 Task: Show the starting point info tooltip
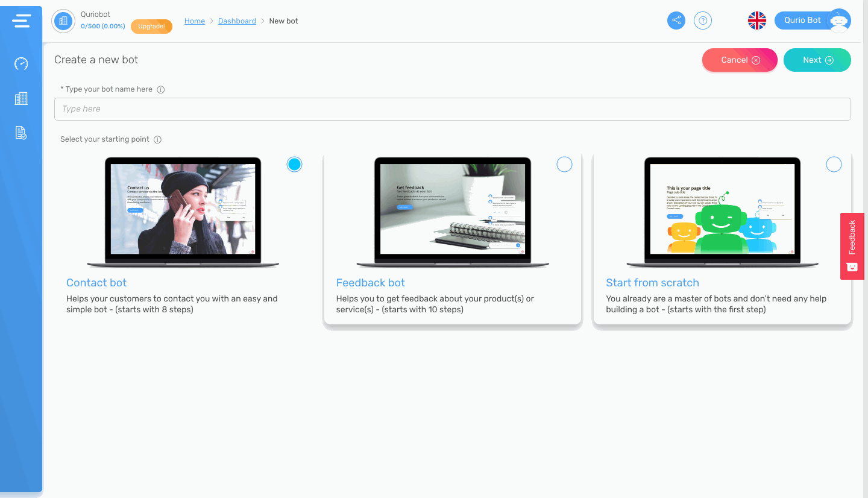tap(157, 139)
